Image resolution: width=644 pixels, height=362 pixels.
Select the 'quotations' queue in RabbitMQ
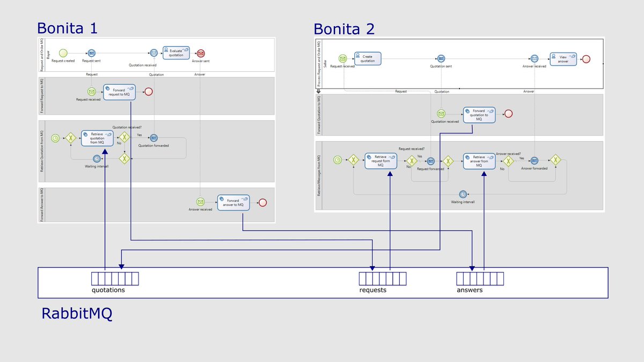click(115, 279)
